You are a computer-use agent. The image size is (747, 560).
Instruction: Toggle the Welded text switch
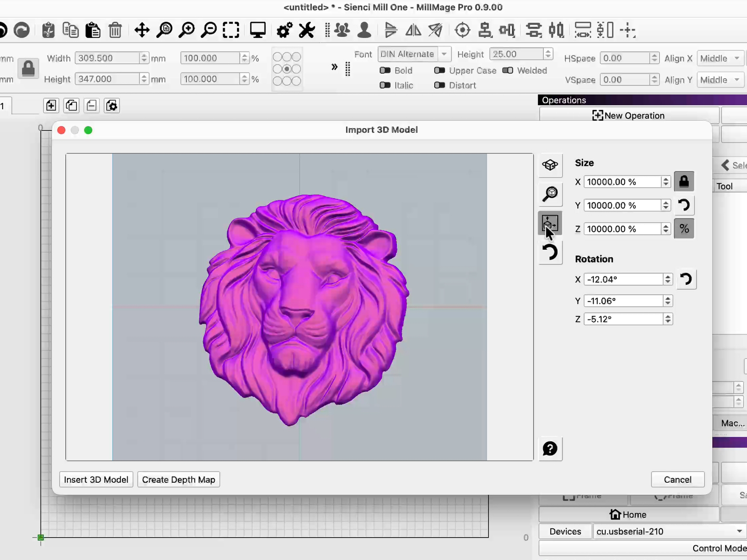coord(508,71)
